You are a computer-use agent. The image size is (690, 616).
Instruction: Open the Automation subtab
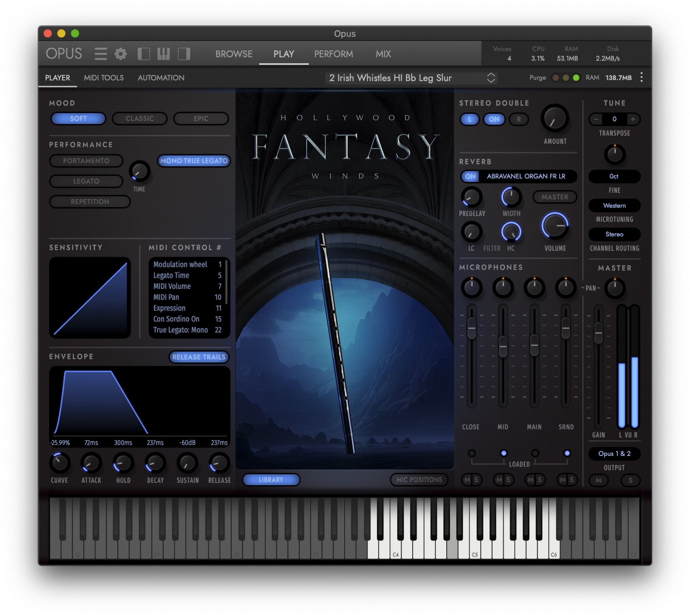(x=161, y=78)
